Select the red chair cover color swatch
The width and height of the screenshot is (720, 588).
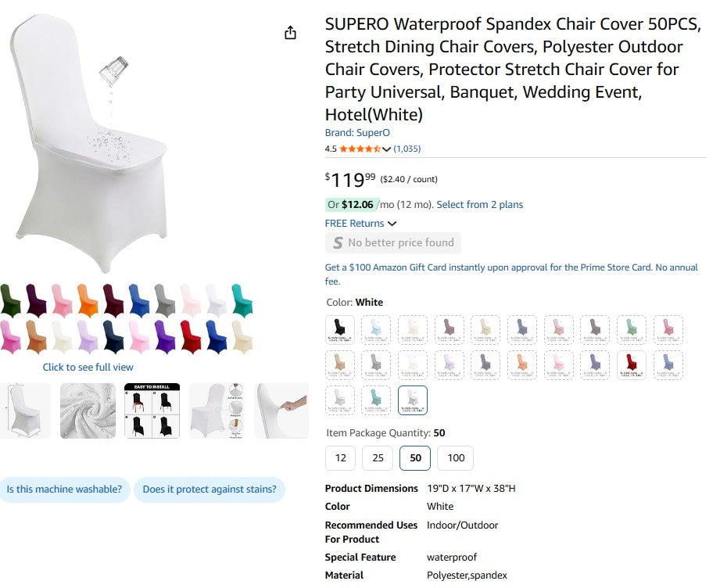(632, 364)
